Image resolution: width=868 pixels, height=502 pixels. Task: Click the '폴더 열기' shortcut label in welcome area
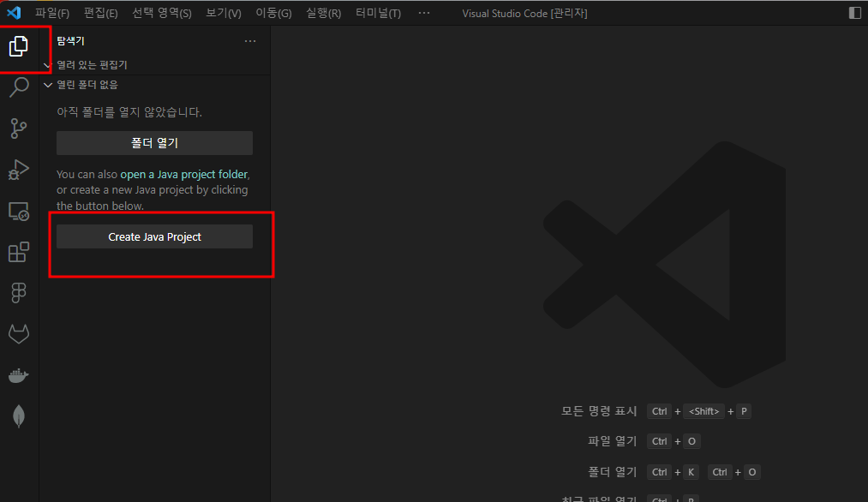coord(613,472)
